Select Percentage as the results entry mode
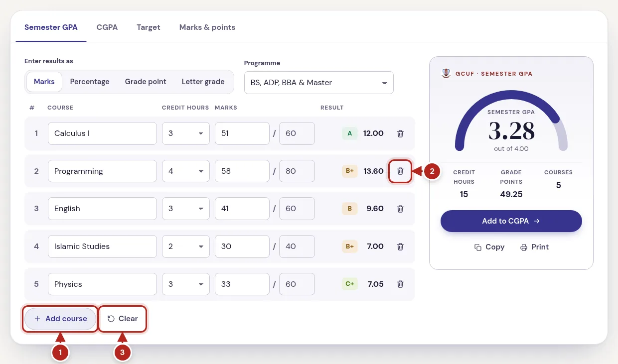Viewport: 618px width, 364px height. point(90,82)
